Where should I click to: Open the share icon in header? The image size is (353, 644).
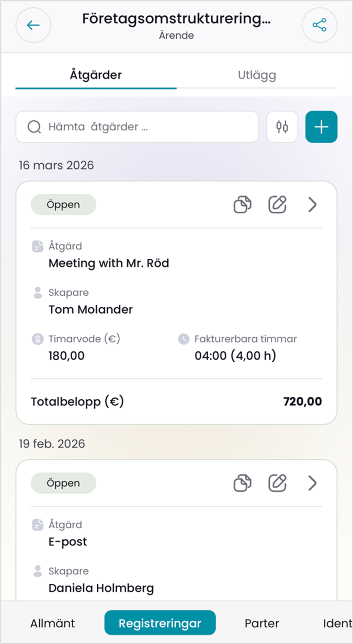[x=320, y=25]
